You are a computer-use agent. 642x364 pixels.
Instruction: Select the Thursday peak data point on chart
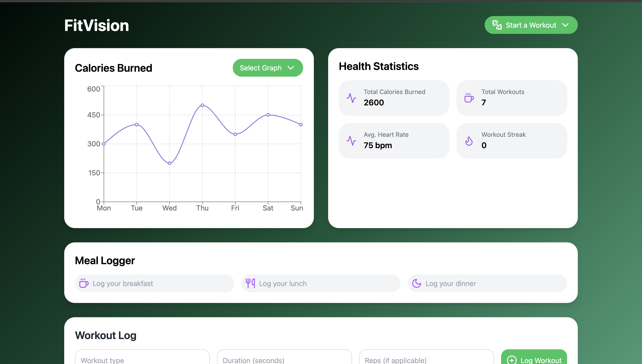(202, 105)
